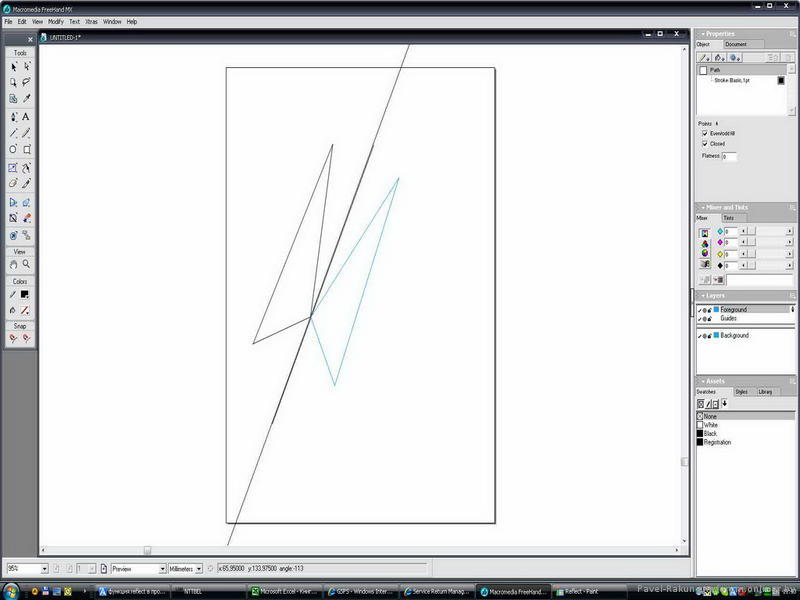The height and width of the screenshot is (600, 800).
Task: Open the Window menu
Action: 112,22
